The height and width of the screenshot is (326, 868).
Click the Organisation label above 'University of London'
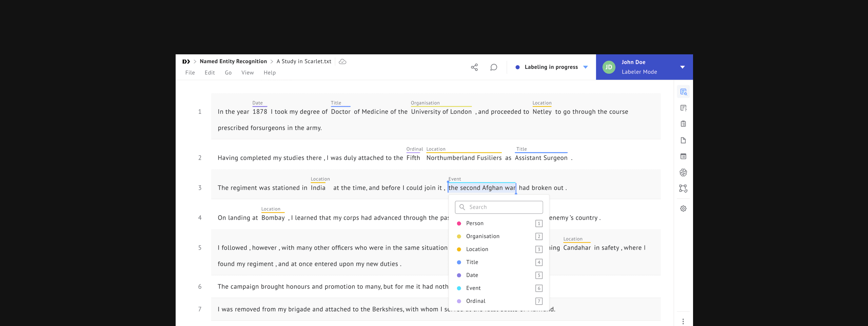click(425, 103)
